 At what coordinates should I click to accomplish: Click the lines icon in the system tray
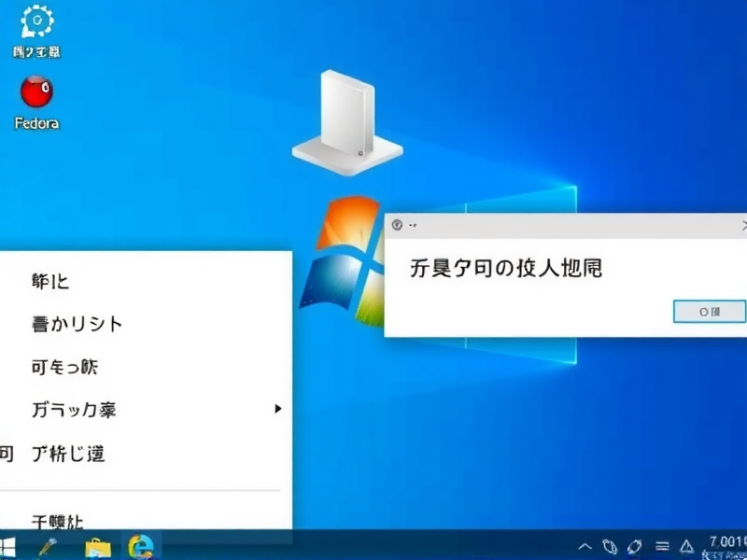pyautogui.click(x=663, y=546)
